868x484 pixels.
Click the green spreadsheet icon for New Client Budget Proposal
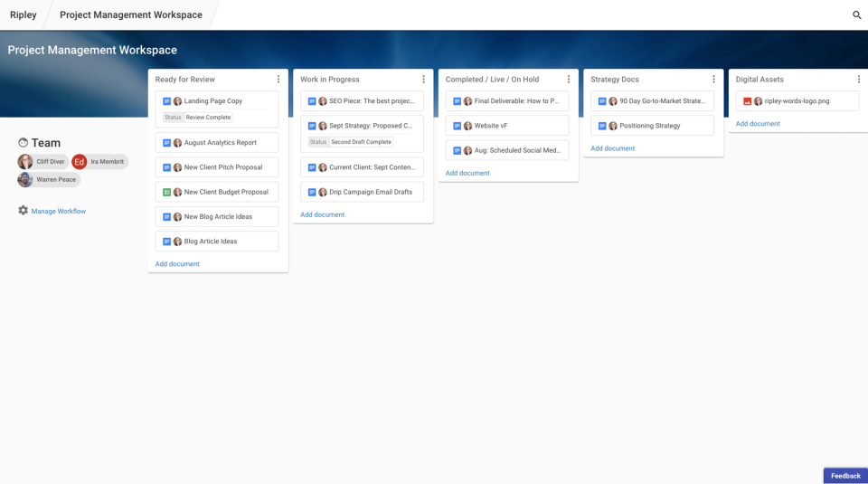(167, 192)
